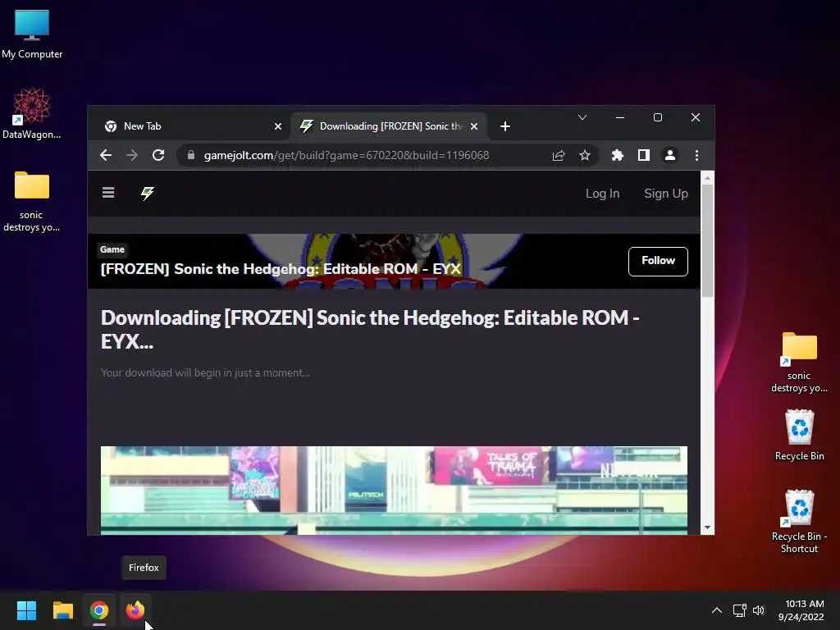
Task: Select Recycle Bin - Shortcut icon
Action: pyautogui.click(x=799, y=521)
